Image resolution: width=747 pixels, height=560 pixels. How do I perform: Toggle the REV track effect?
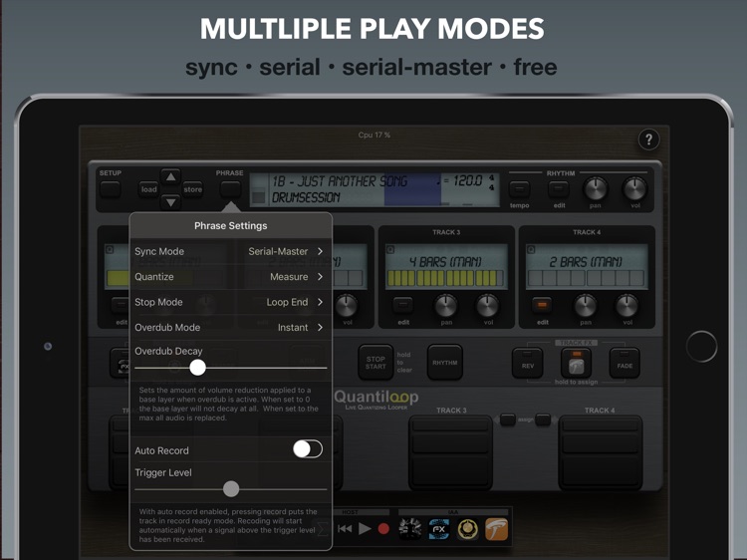pos(527,363)
